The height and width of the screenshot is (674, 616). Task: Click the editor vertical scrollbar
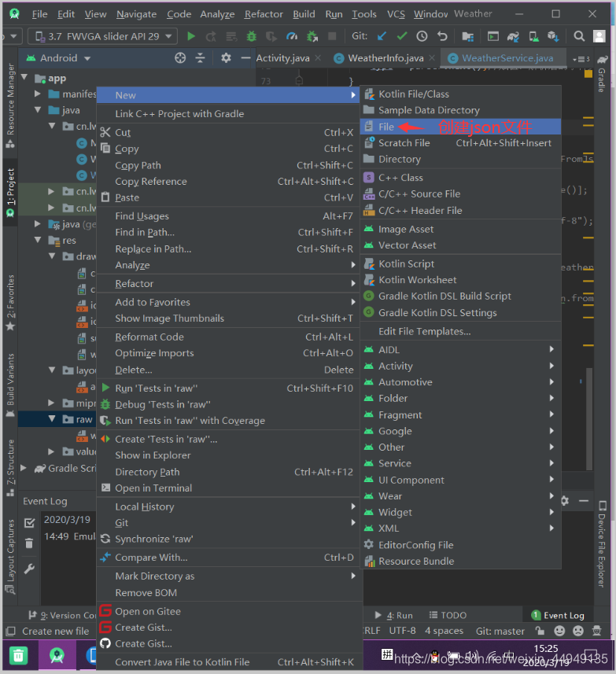(x=589, y=418)
